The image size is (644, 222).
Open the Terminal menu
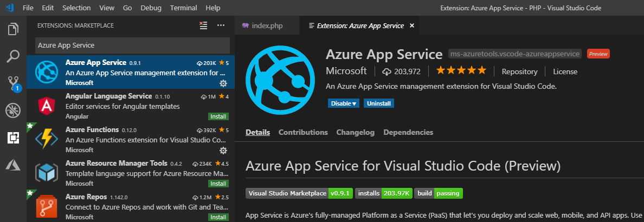pos(183,8)
